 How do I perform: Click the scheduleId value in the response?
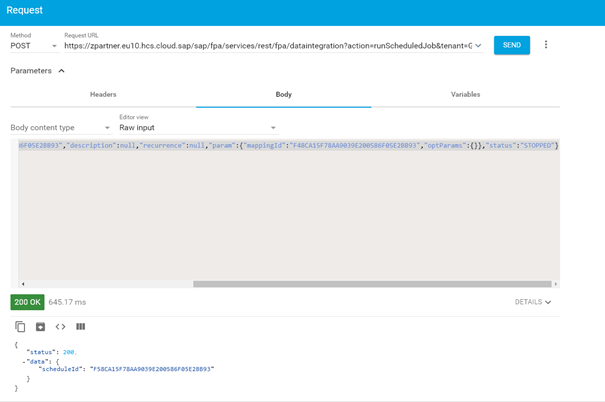(x=152, y=369)
